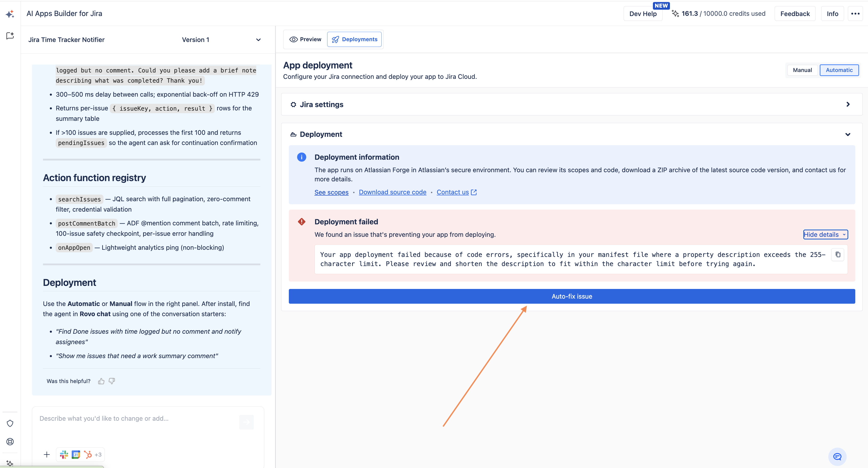Hide details of the deployment error

click(826, 235)
